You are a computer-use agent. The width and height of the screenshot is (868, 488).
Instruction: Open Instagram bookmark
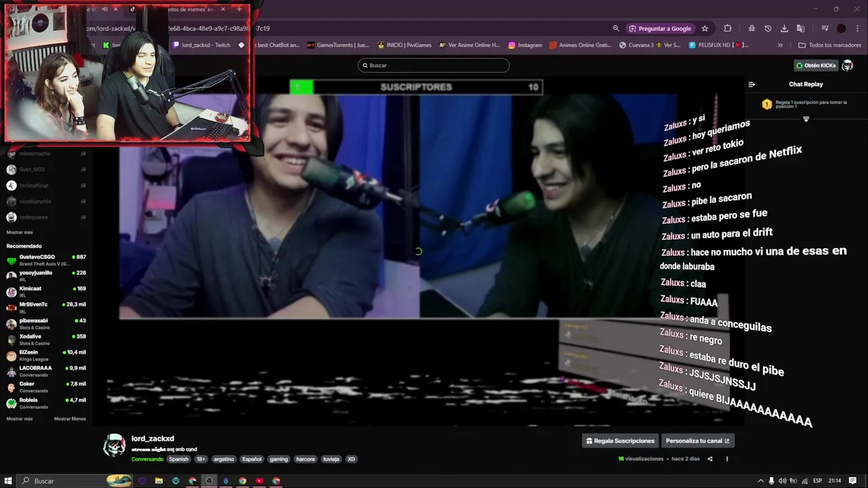pyautogui.click(x=525, y=45)
